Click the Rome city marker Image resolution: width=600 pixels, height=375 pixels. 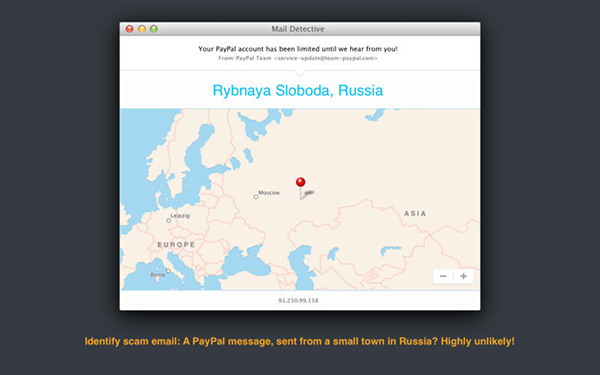click(x=168, y=271)
